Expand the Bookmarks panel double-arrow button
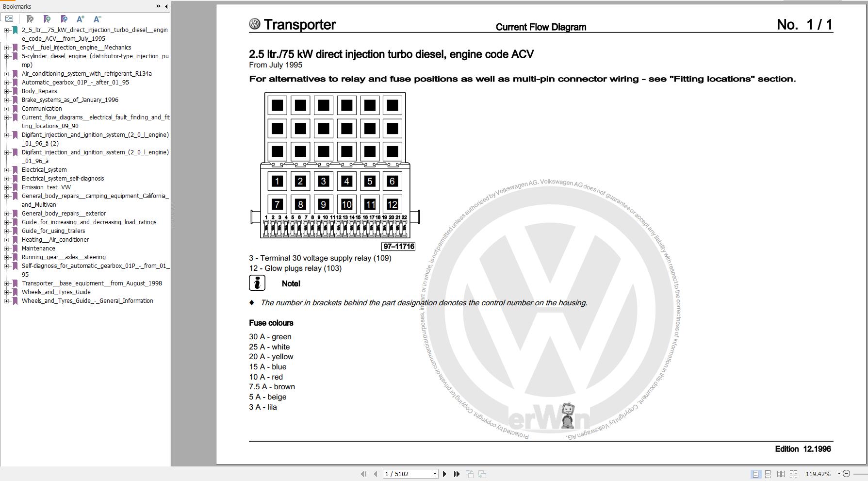The height and width of the screenshot is (481, 868). pyautogui.click(x=158, y=6)
